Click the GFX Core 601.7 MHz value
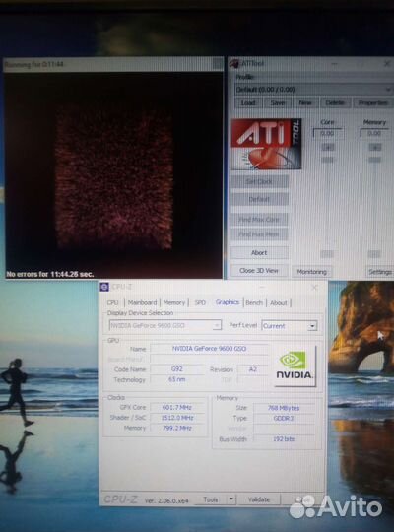 (177, 407)
